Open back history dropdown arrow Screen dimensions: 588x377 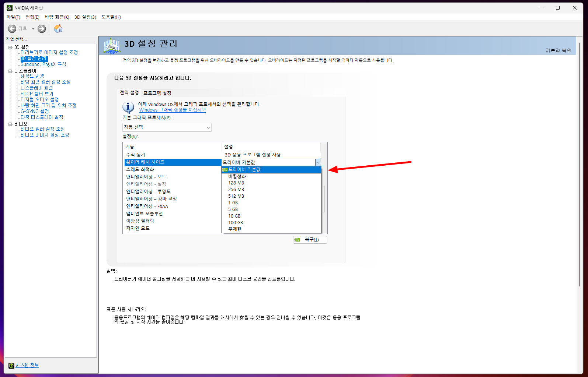[33, 29]
